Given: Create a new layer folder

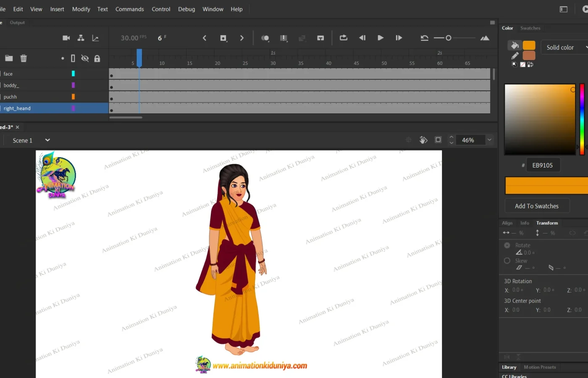Looking at the screenshot, I should pyautogui.click(x=9, y=58).
